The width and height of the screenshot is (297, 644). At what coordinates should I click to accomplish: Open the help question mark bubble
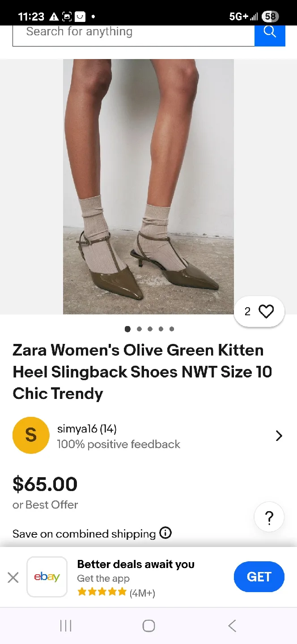pyautogui.click(x=269, y=517)
